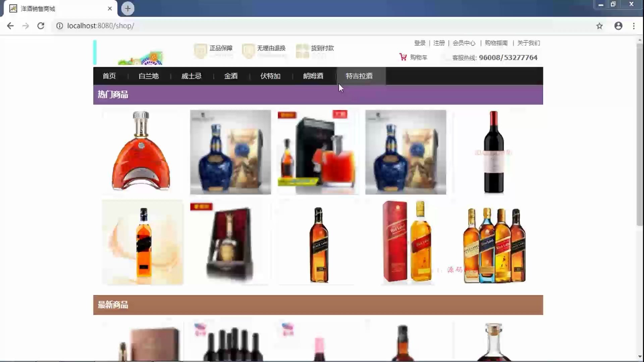Click the blue bottle gift set thumbnail
The image size is (644, 362).
click(x=230, y=152)
